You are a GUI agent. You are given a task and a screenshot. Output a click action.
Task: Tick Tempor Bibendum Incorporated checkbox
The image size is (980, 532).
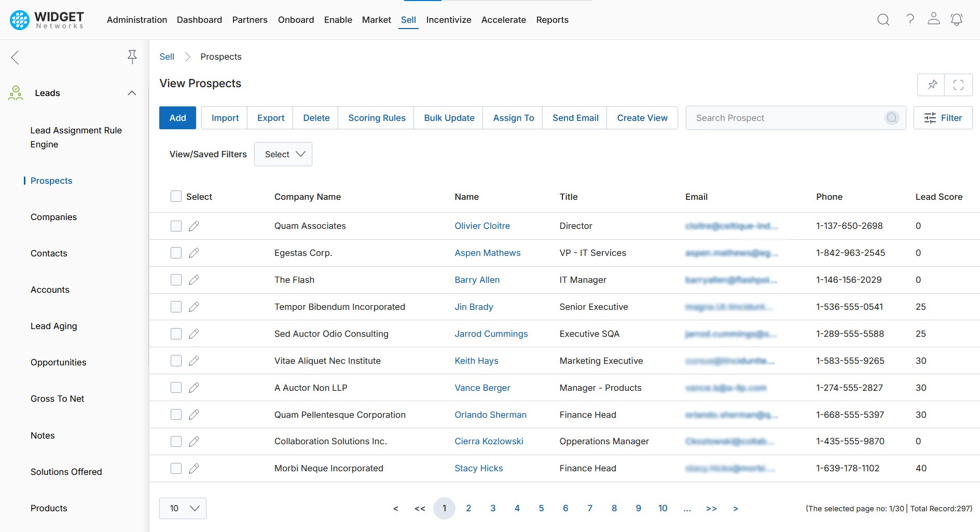point(176,307)
